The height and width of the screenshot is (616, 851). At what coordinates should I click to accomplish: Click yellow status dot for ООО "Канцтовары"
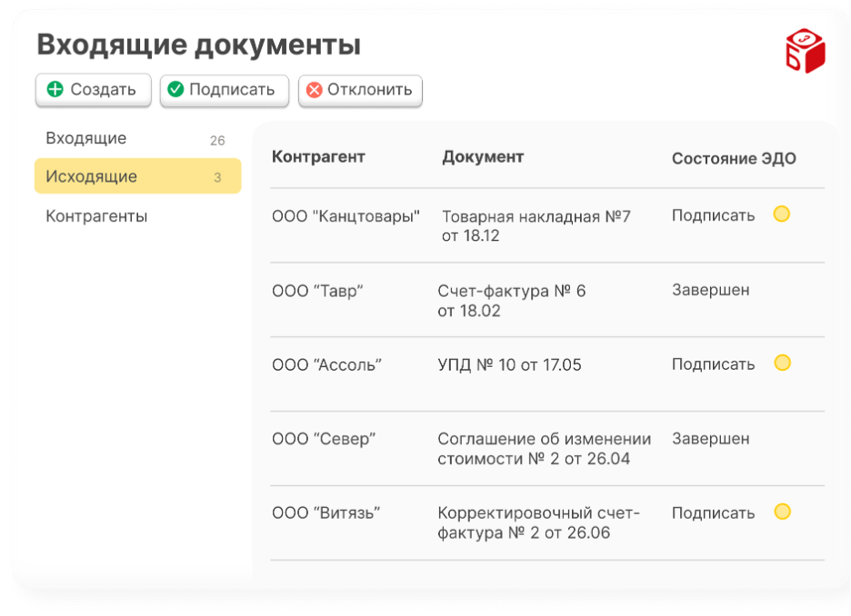pos(782,214)
